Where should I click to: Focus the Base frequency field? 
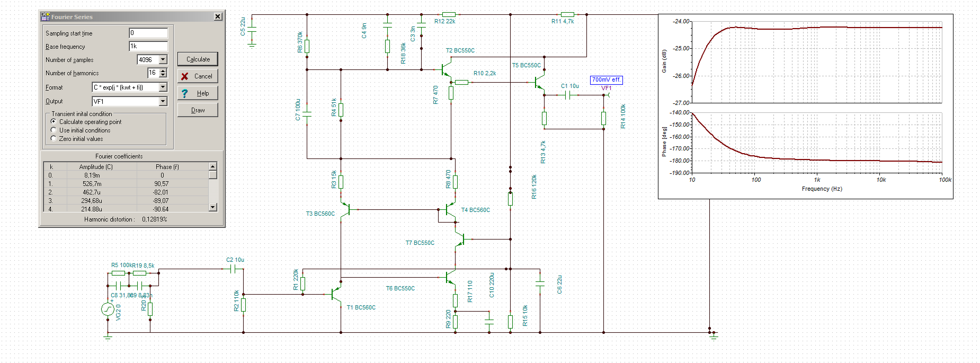(148, 46)
